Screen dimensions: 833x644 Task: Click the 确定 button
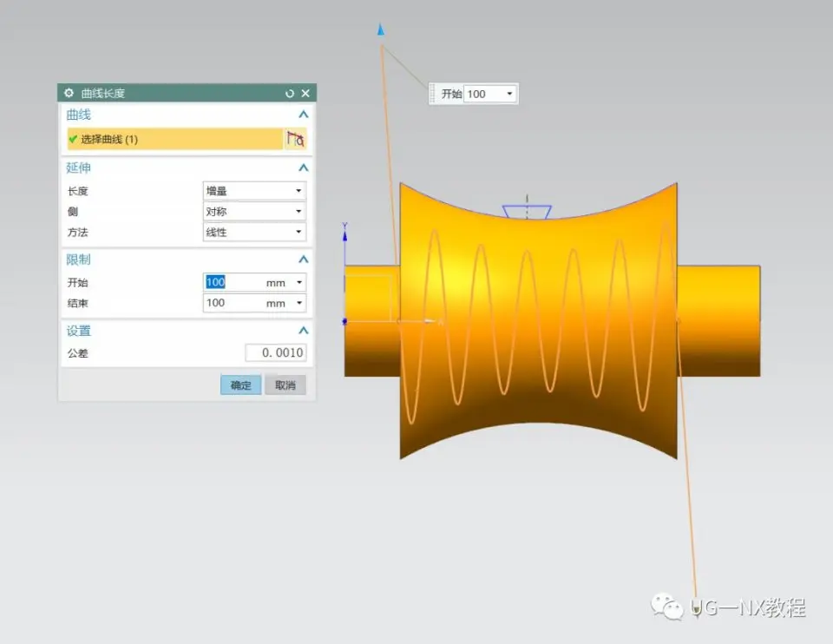pyautogui.click(x=240, y=385)
